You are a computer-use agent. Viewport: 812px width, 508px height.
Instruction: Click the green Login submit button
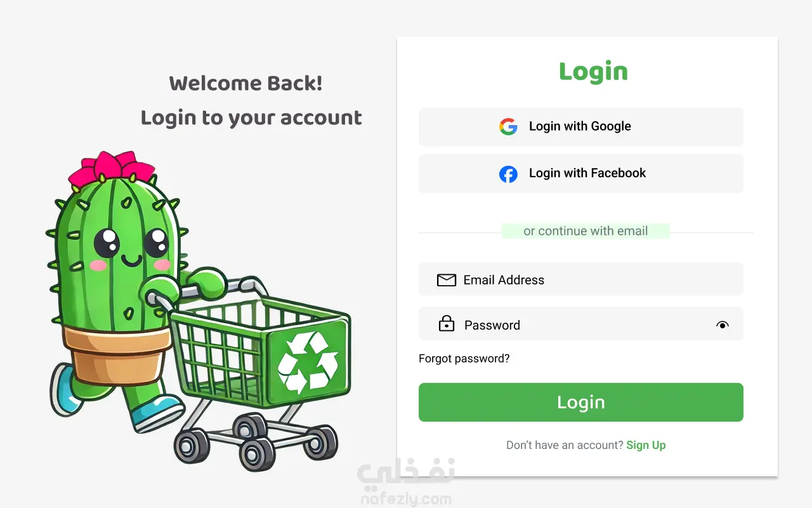click(581, 402)
